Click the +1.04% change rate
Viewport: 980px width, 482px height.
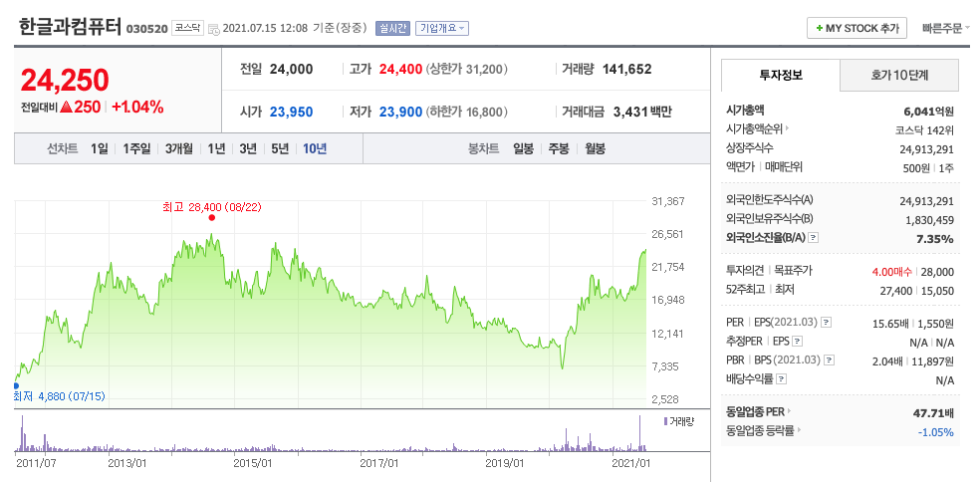tap(137, 107)
